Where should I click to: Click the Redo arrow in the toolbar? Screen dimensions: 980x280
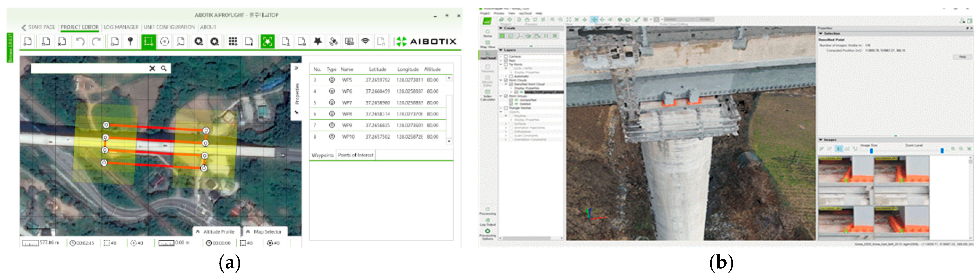click(96, 41)
